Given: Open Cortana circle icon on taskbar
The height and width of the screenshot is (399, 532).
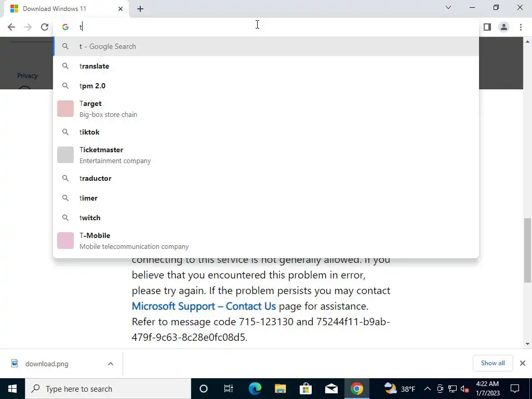Looking at the screenshot, I should coord(204,389).
